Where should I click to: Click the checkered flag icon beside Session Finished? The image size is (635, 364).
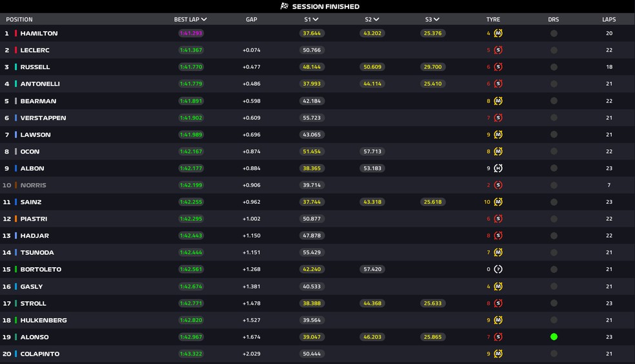coord(285,6)
